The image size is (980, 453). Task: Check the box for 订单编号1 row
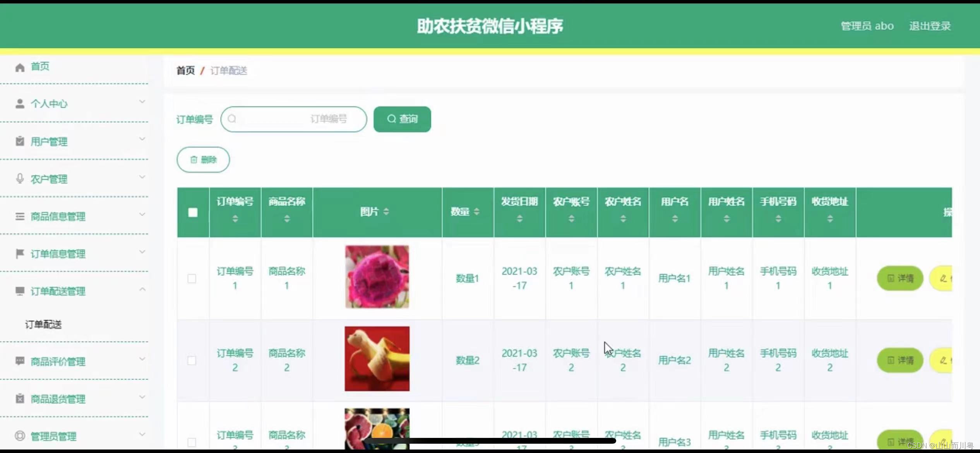192,278
